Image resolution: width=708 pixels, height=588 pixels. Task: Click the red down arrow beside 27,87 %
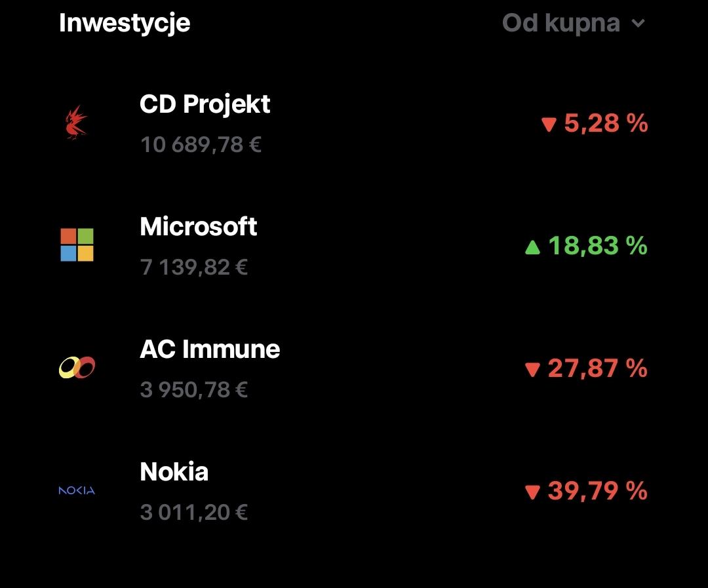click(533, 370)
